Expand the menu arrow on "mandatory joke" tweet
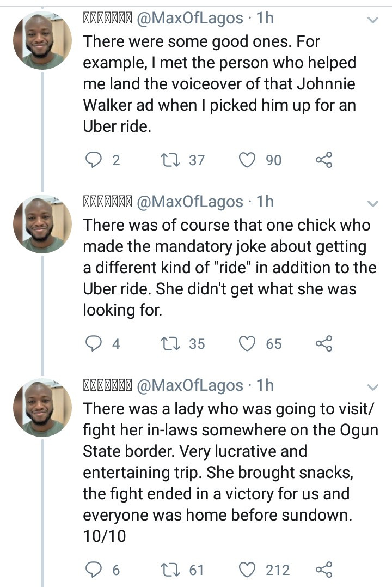The width and height of the screenshot is (392, 587). coord(373,204)
